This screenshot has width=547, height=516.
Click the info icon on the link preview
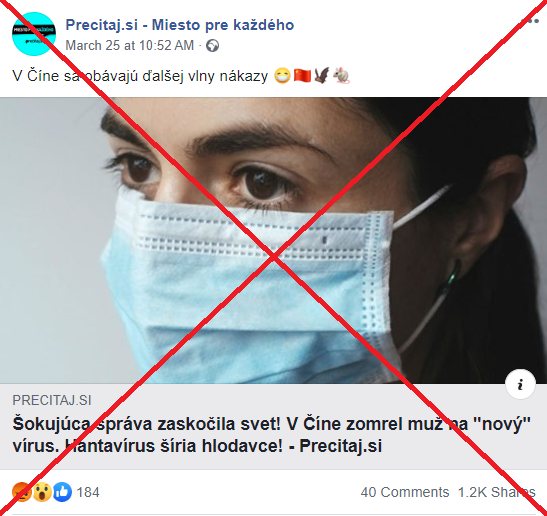(x=520, y=384)
